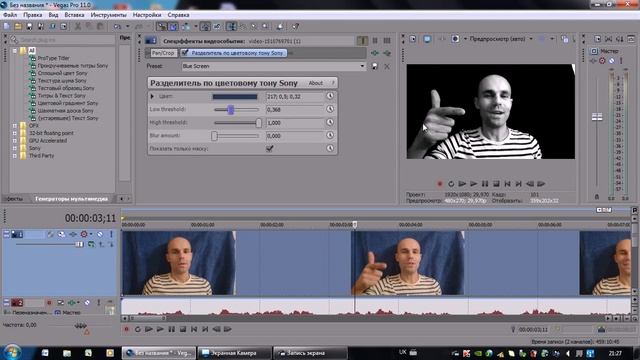
Task: Open the Справка menu
Action: click(178, 15)
